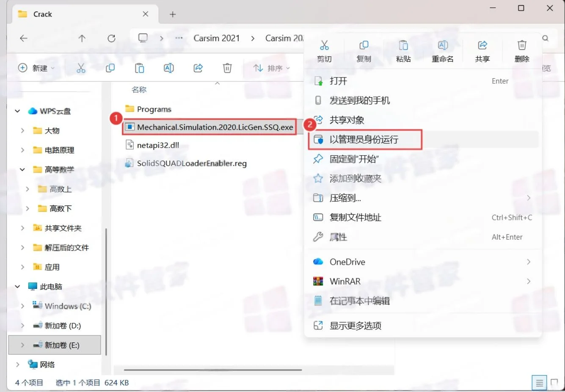
Task: Click the Share icon in context menu
Action: coord(482,46)
